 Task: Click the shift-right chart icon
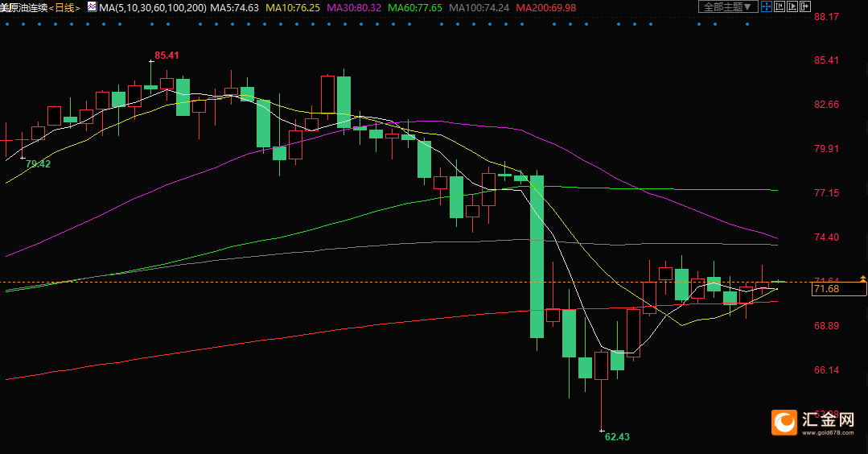[x=805, y=7]
